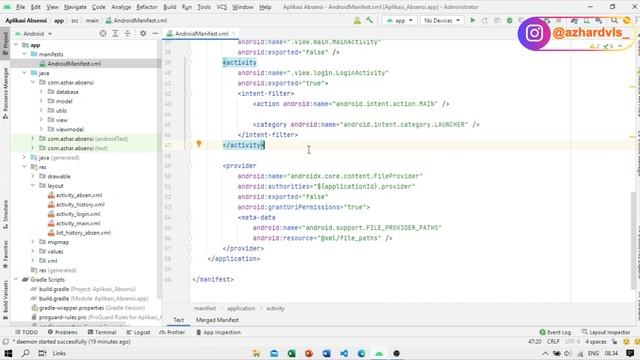The height and width of the screenshot is (360, 640).
Task: Open the VCS menu
Action: [x=222, y=7]
